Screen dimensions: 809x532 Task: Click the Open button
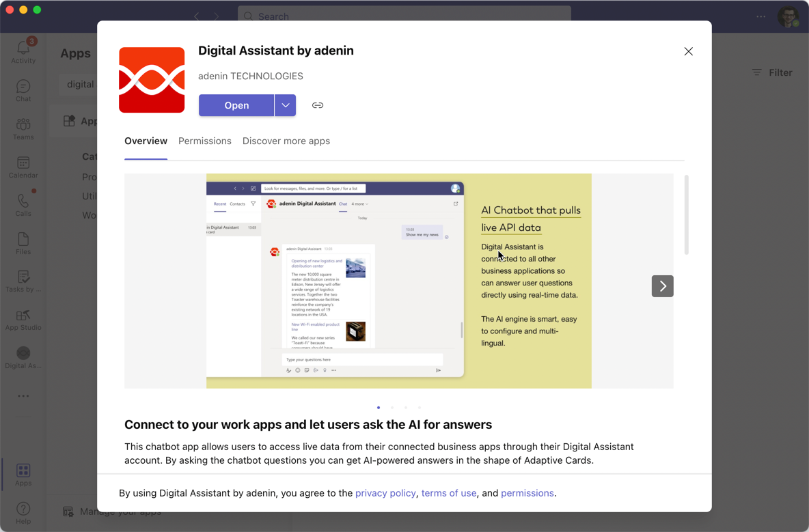pyautogui.click(x=236, y=105)
